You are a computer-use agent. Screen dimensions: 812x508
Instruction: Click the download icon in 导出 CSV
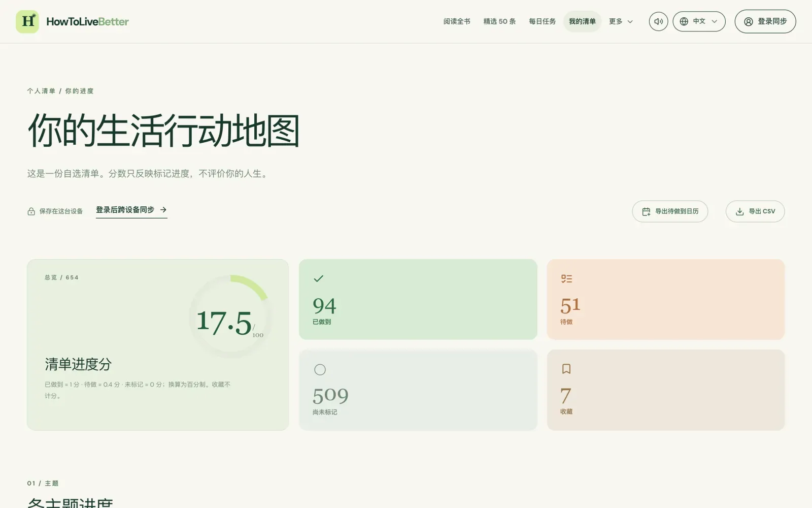[740, 211]
